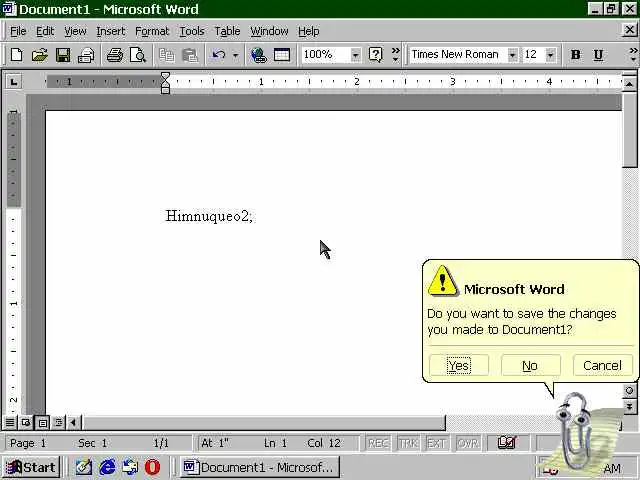Open Microsoft Word Help question mark icon

pos(376,55)
